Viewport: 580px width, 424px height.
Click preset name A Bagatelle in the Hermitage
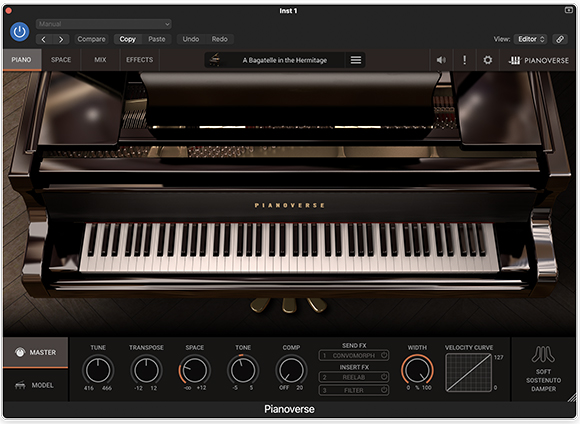285,60
